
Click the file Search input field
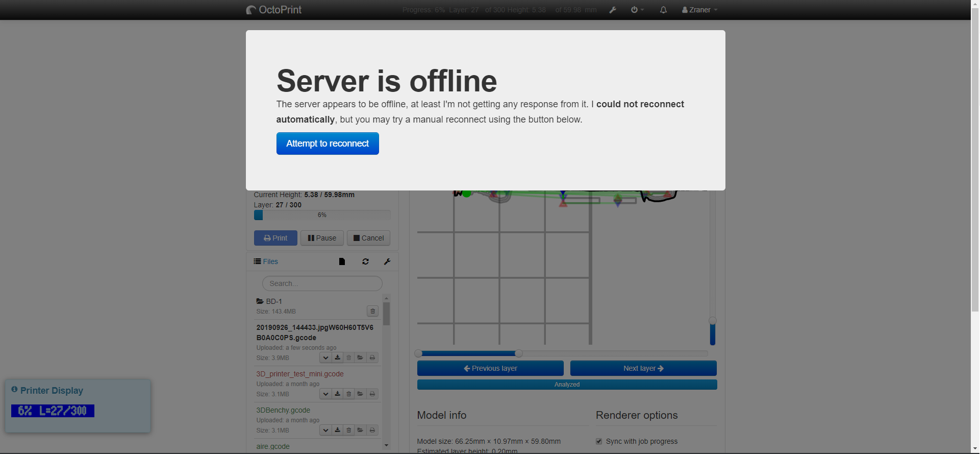322,283
